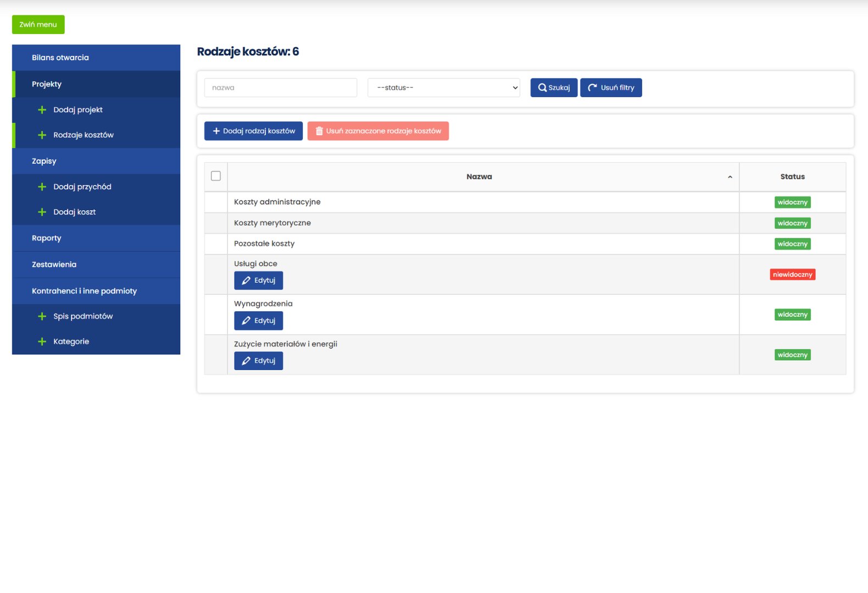Click the nazwa search input field

pos(280,88)
